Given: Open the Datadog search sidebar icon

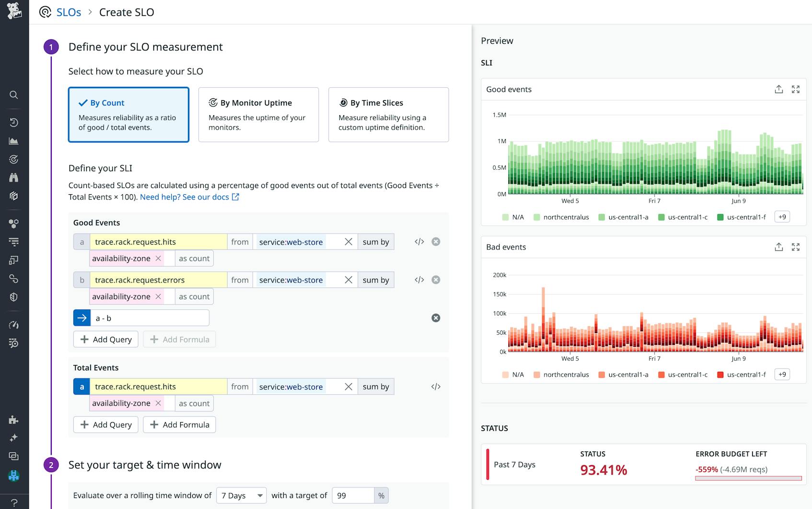Looking at the screenshot, I should coord(13,95).
